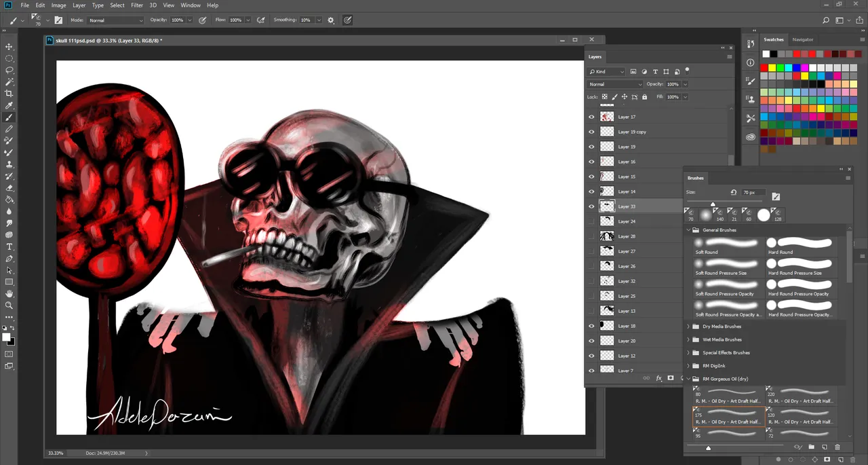
Task: Hide Layer 19 copy visibility eye
Action: tap(591, 132)
